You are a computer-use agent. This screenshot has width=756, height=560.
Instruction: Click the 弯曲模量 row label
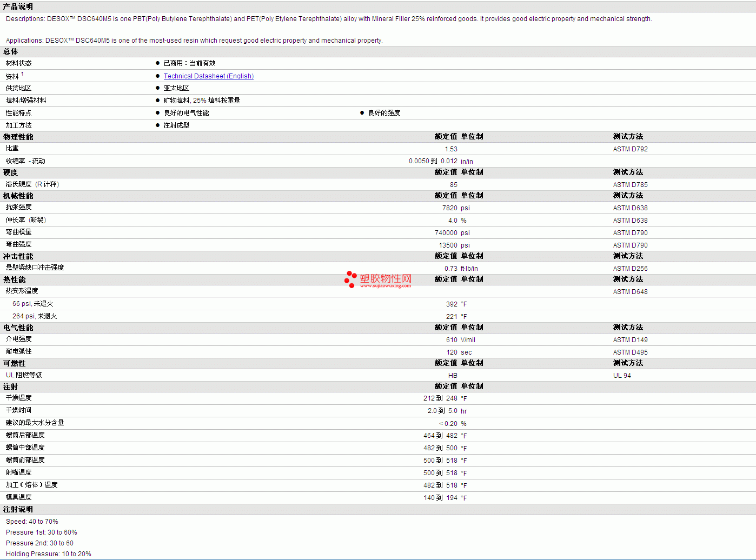pyautogui.click(x=19, y=232)
